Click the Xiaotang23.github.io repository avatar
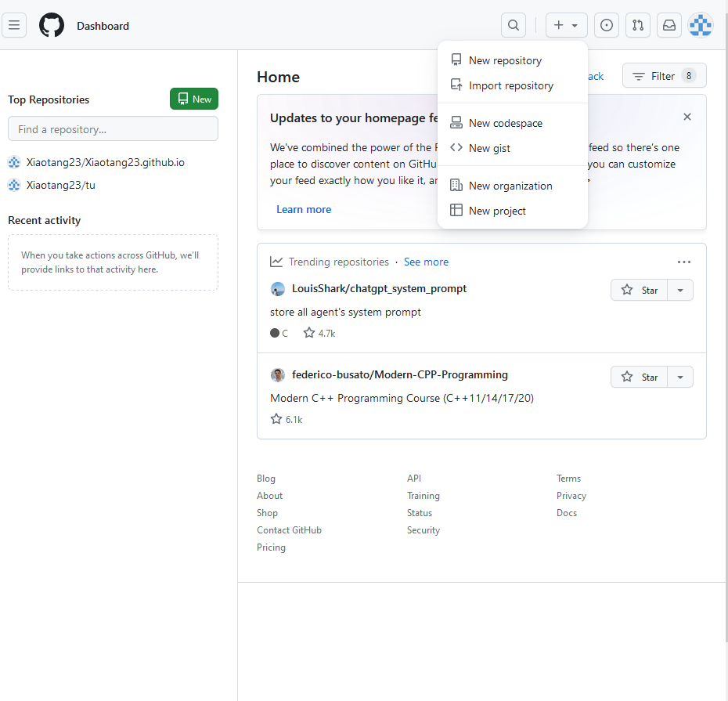This screenshot has width=728, height=701. 14,162
